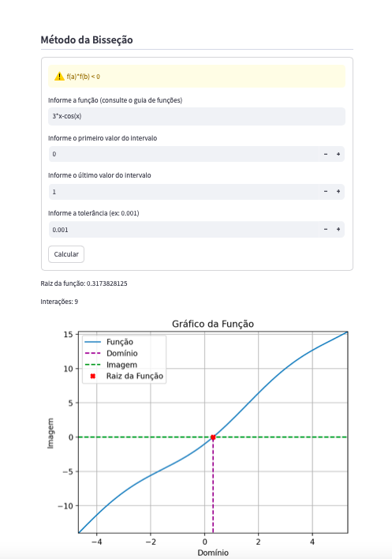Increase the tolerance with the plus button
The image size is (392, 559).
tap(338, 230)
